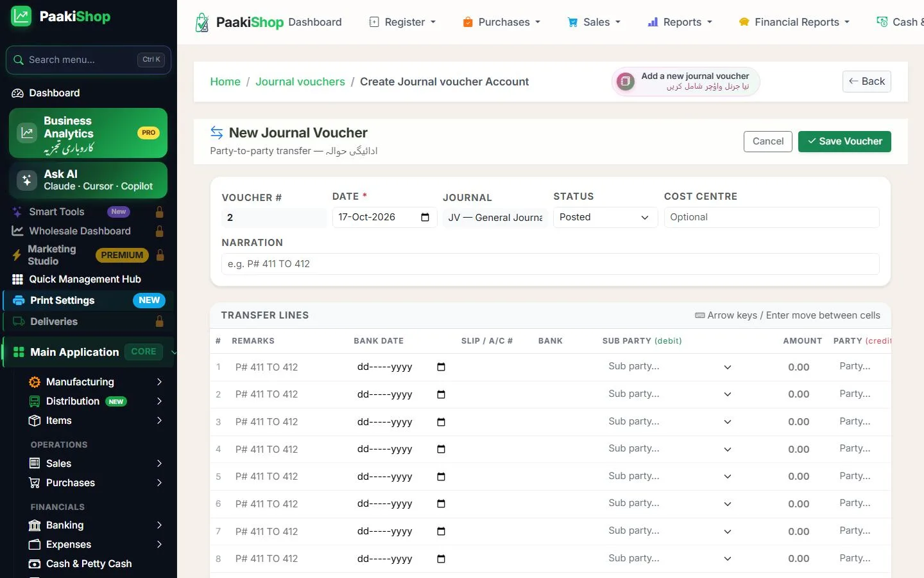Click the Purchases cart icon in the sidebar

[x=35, y=483]
